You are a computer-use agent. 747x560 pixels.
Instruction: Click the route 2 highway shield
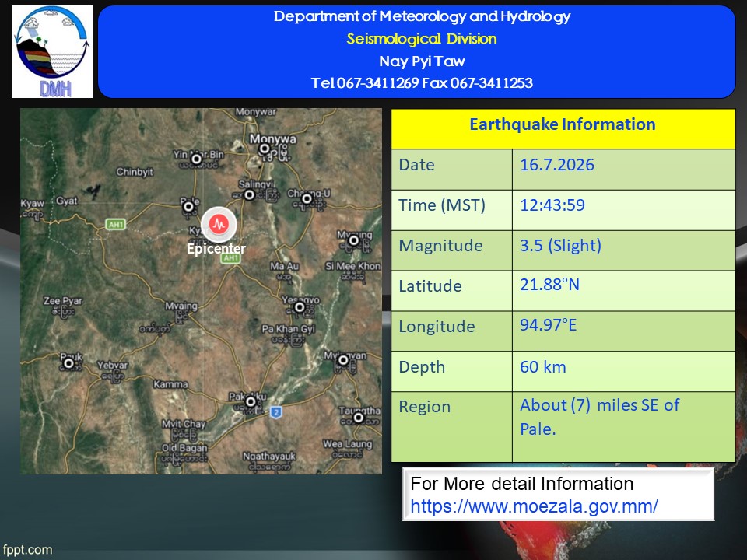coord(275,412)
